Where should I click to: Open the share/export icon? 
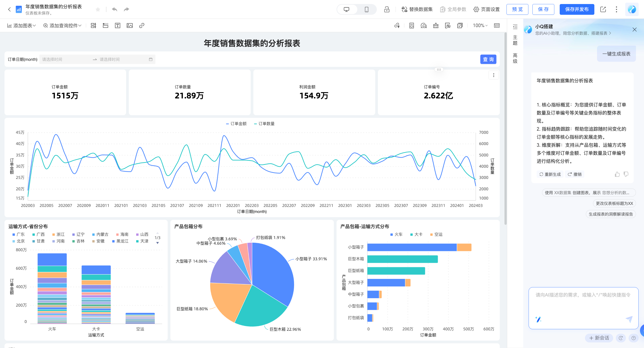click(603, 9)
